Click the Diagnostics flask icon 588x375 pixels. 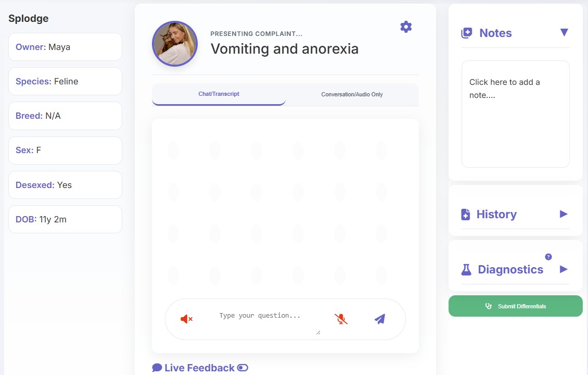coord(466,270)
